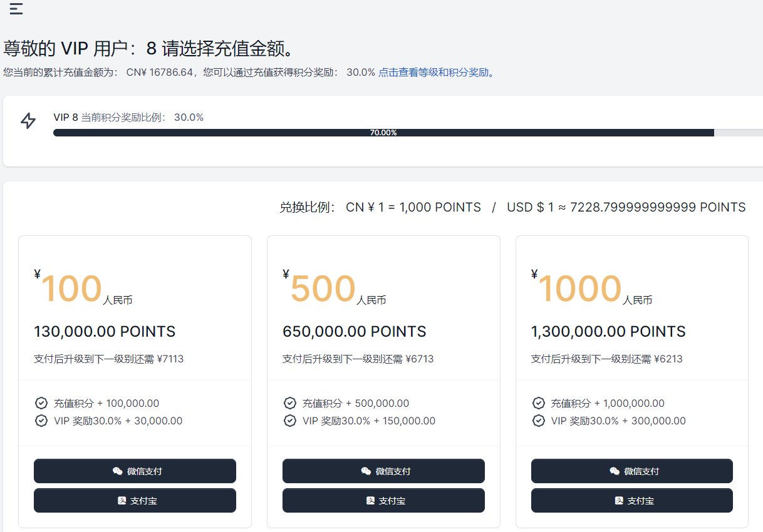Click check badge beside VIP 奖励 + 150,000.00
Image resolution: width=763 pixels, height=532 pixels.
tap(290, 421)
